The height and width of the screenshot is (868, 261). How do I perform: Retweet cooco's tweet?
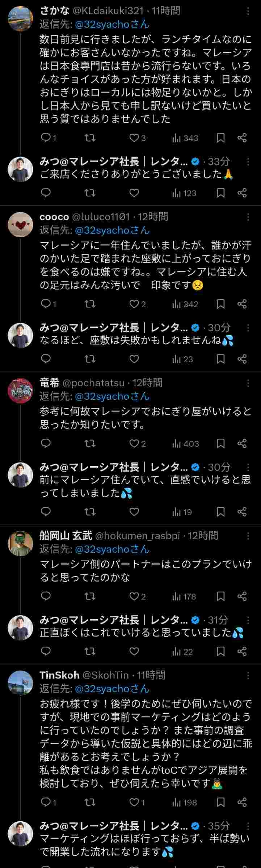pos(90,304)
